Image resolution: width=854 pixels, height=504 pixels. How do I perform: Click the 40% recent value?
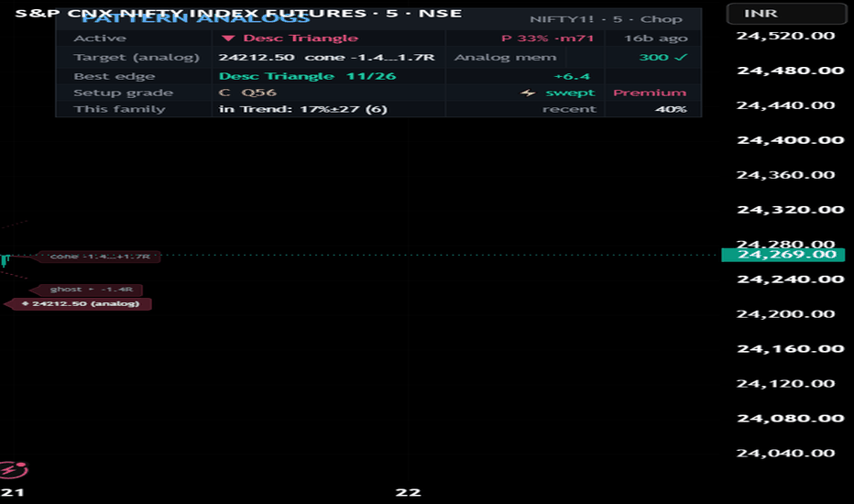point(671,109)
